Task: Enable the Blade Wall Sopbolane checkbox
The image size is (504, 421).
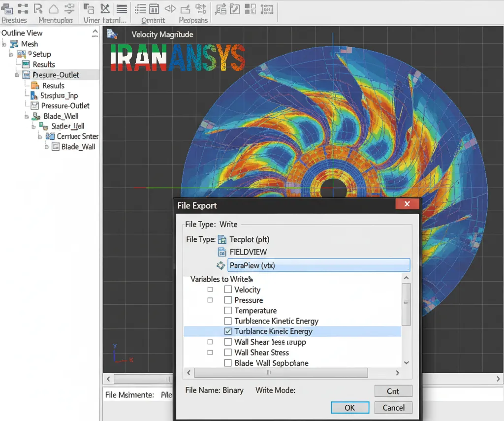Action: (x=228, y=363)
